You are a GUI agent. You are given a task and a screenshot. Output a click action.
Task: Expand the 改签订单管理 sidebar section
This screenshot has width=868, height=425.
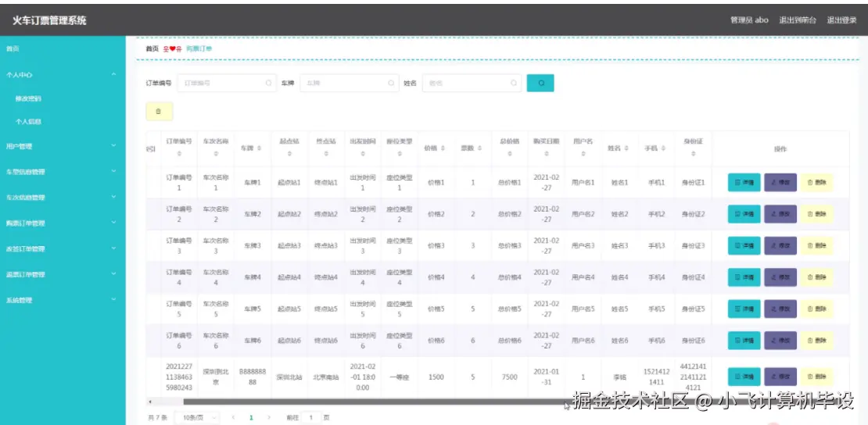point(63,248)
